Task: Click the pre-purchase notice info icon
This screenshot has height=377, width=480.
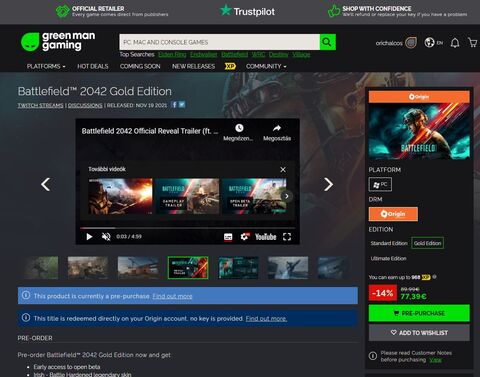Action: (26, 295)
